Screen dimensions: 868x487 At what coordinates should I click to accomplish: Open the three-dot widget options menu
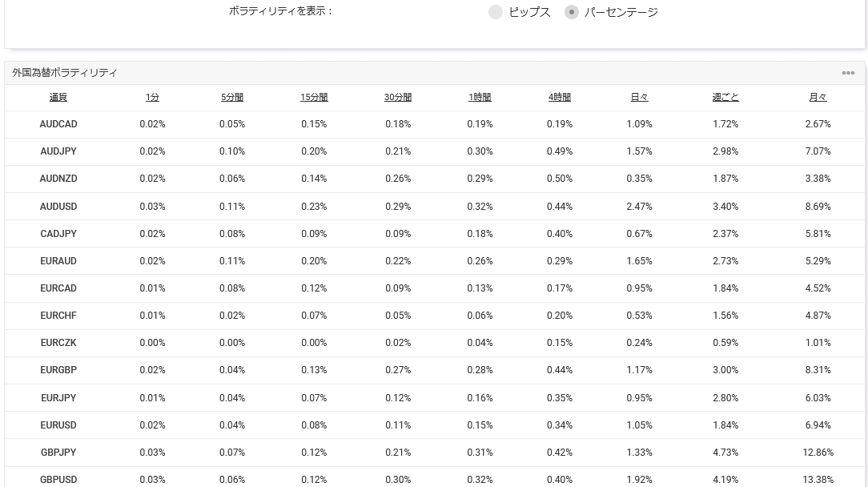tap(848, 73)
